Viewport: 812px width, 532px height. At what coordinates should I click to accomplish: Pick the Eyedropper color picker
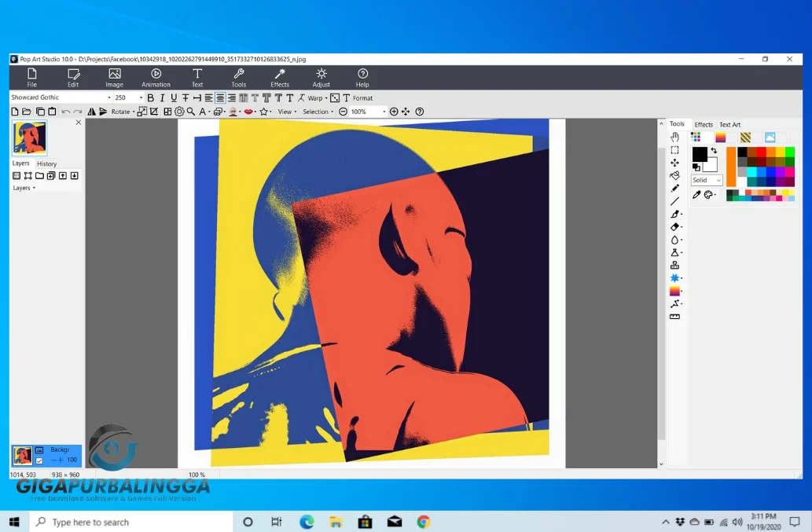(696, 195)
